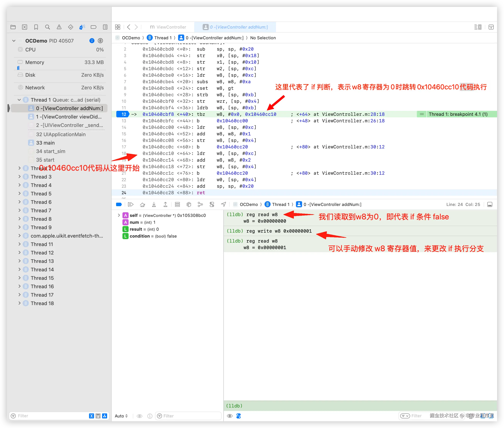
Task: Click the Step Out debug button
Action: point(165,205)
